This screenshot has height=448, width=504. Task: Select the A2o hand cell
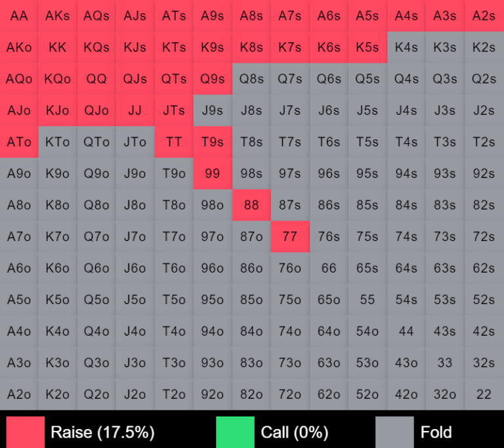pos(19,394)
